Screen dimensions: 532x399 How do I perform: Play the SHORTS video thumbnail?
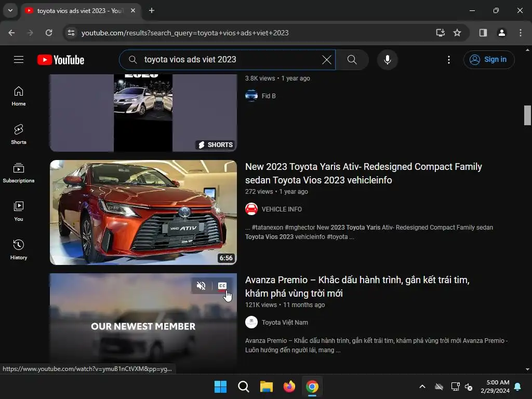pyautogui.click(x=143, y=113)
